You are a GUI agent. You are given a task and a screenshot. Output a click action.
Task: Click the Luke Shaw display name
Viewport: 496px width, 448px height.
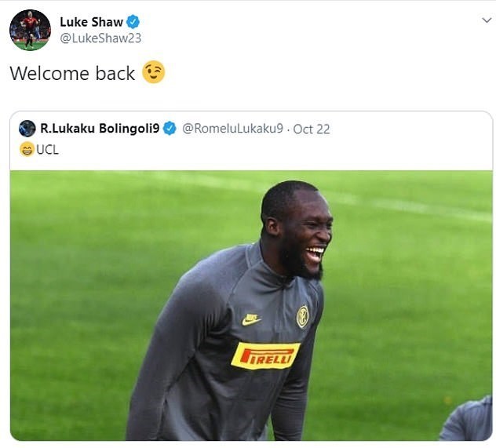91,22
